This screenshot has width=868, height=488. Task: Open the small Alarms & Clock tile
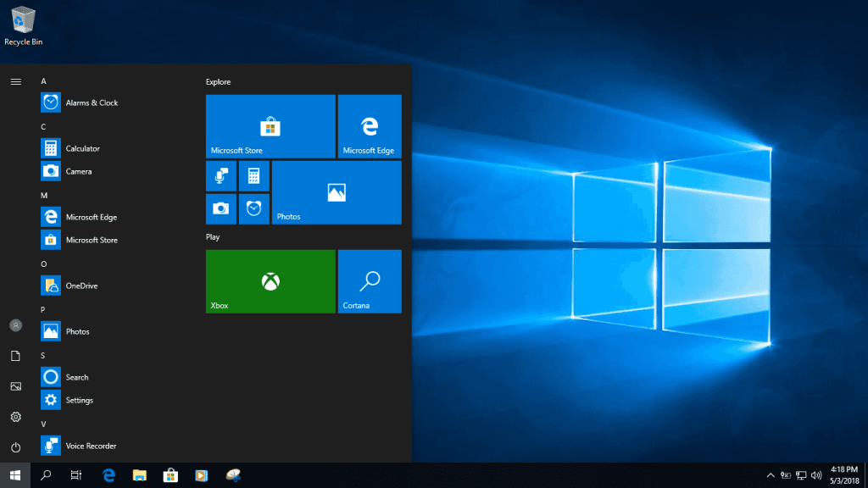coord(254,208)
